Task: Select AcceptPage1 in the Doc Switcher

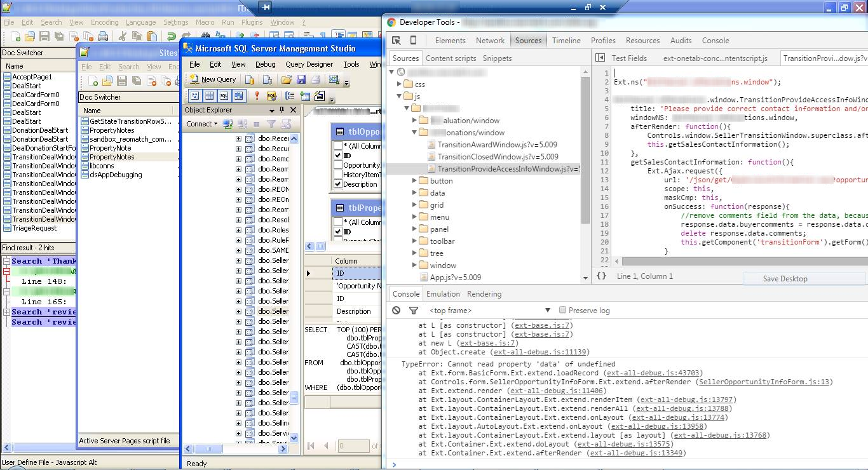Action: point(32,77)
